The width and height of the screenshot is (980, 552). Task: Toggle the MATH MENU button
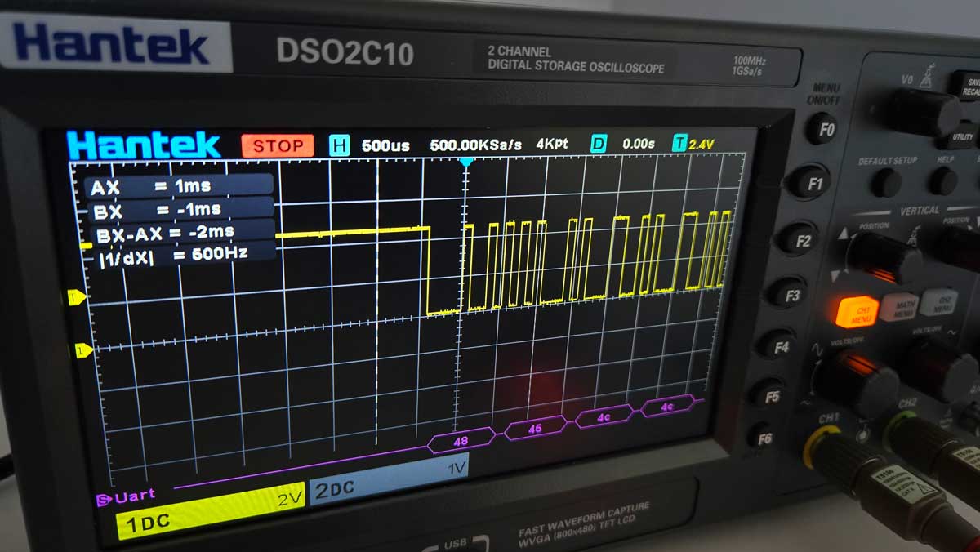899,306
